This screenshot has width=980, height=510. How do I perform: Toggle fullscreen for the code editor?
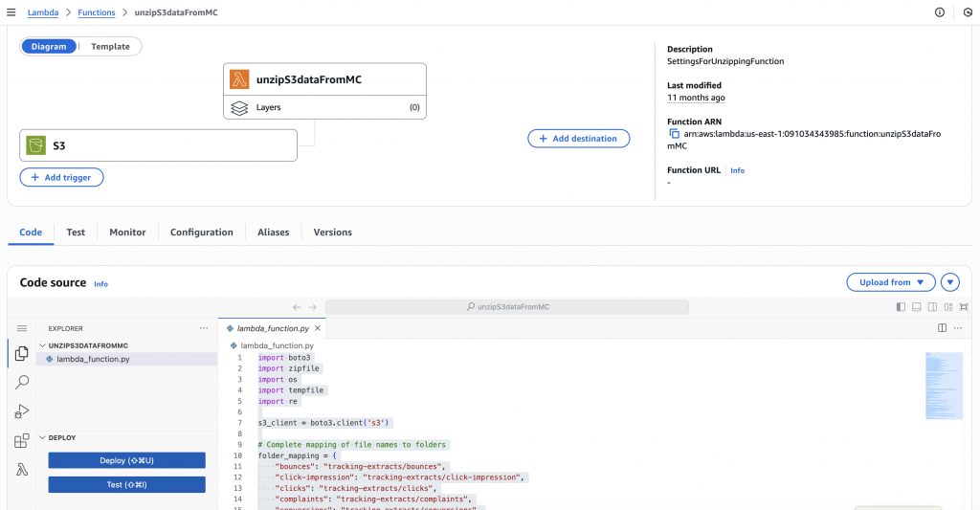965,307
